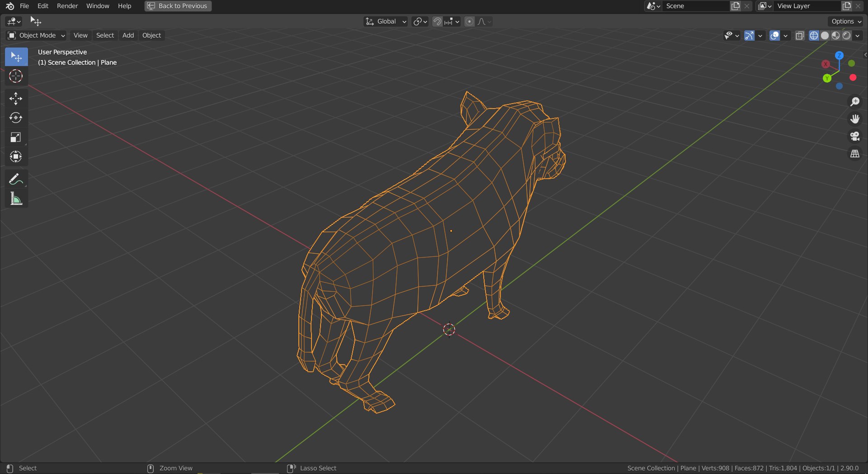The image size is (868, 474).
Task: Open the File menu
Action: [x=24, y=6]
